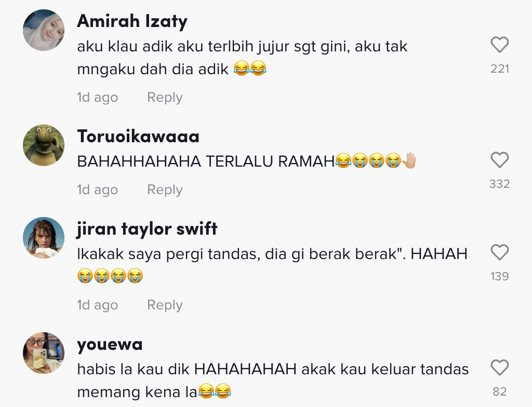This screenshot has width=532, height=407.
Task: Like jiran taylor swift's comment
Action: tap(499, 252)
